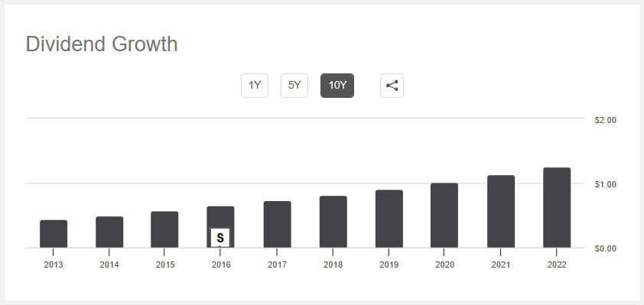
Task: Click the 2018 dividend bar
Action: pos(333,222)
